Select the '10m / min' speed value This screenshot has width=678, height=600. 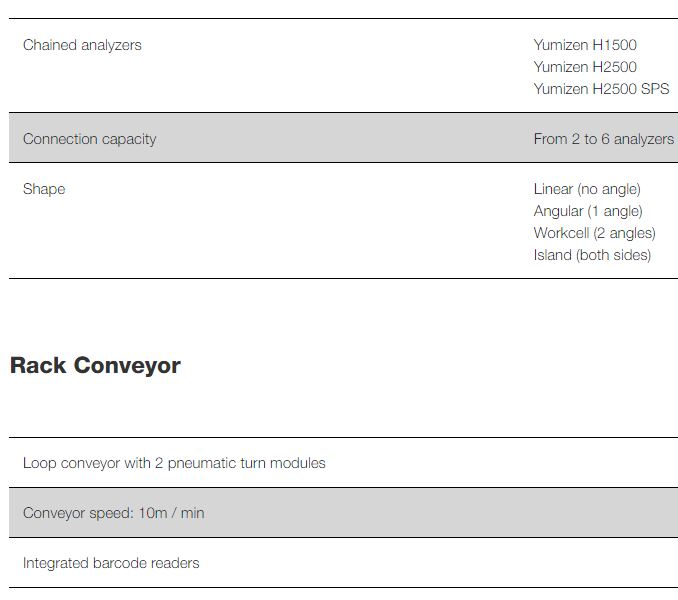click(171, 513)
